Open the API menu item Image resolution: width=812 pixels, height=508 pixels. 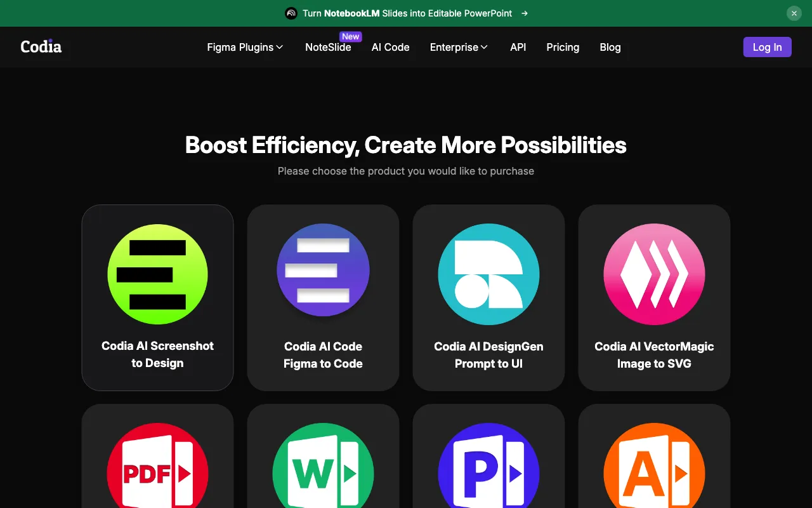pyautogui.click(x=518, y=47)
